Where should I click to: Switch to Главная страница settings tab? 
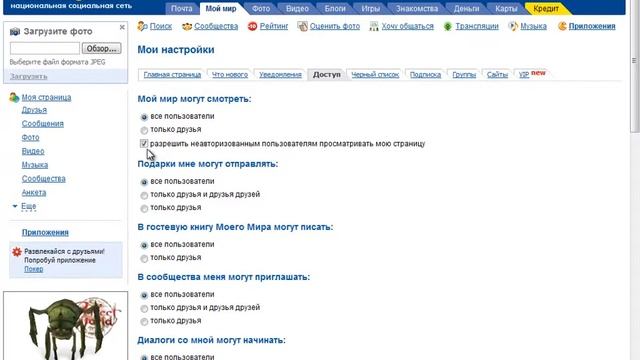(172, 75)
